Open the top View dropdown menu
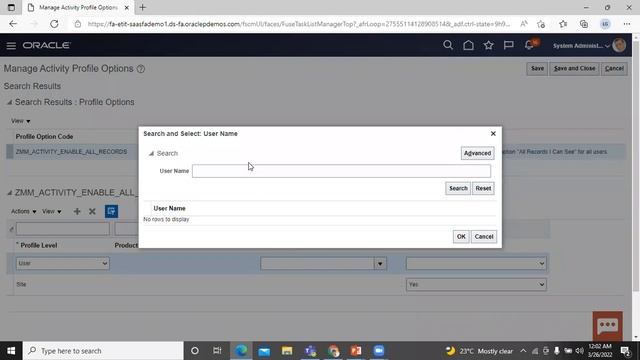The width and height of the screenshot is (640, 360). (x=20, y=121)
